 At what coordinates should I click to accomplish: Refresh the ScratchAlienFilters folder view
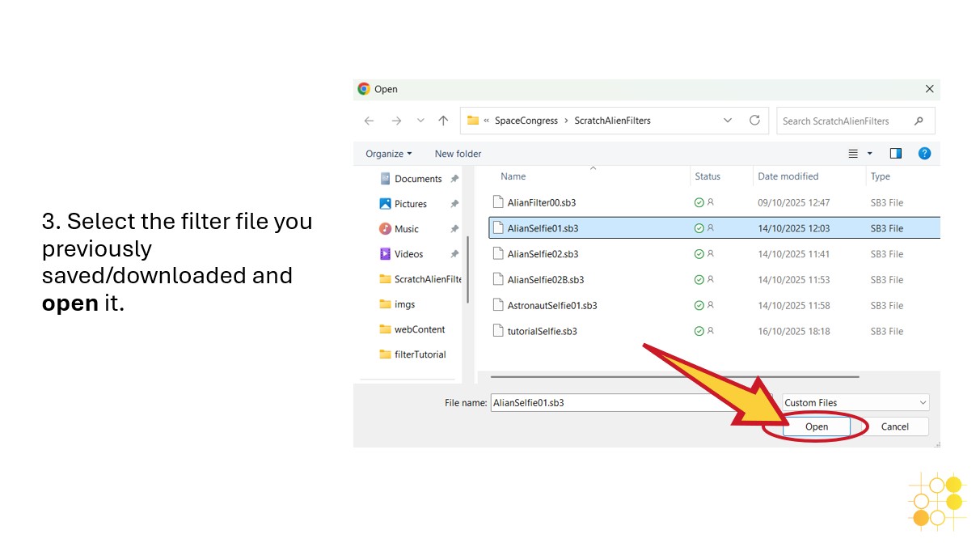click(754, 121)
